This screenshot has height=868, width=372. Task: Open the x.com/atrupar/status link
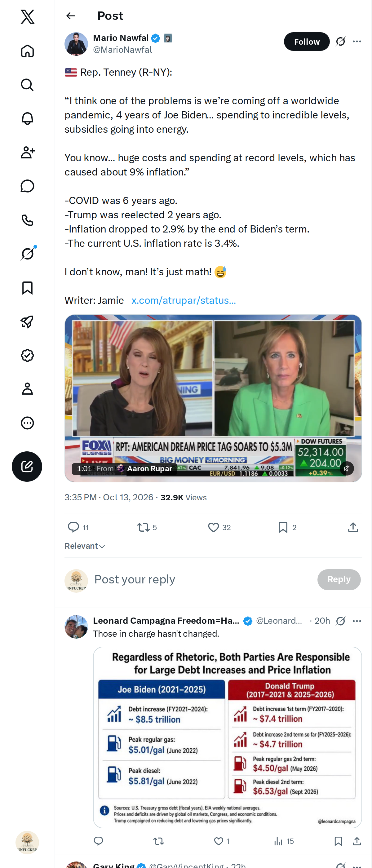pyautogui.click(x=184, y=300)
